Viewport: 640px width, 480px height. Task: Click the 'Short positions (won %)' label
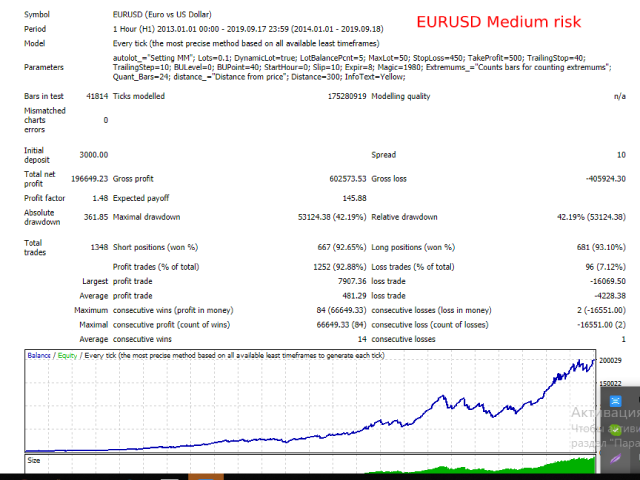click(x=156, y=247)
